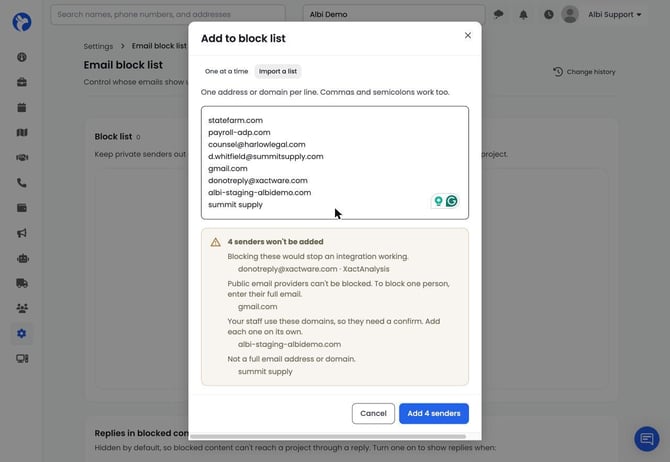Viewport: 670px width, 462px height.
Task: Click the 'One address or domain per line' hint
Action: tap(325, 92)
